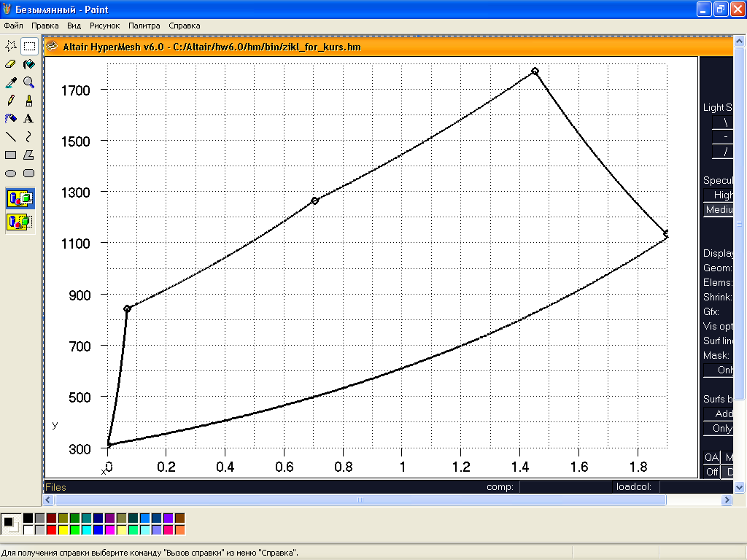Screen dimensions: 747x560
Task: Select the navy blue palette swatch
Action: coord(98,518)
